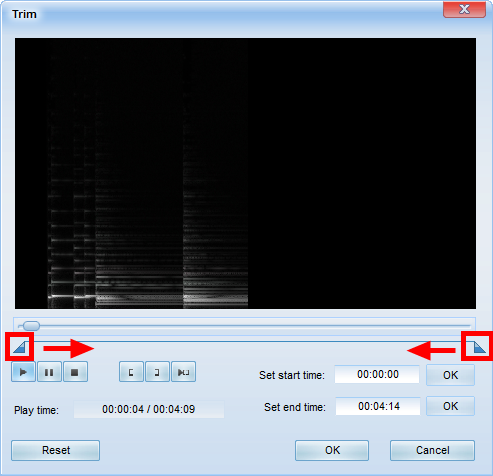Click inside the Set start time field

tap(377, 374)
